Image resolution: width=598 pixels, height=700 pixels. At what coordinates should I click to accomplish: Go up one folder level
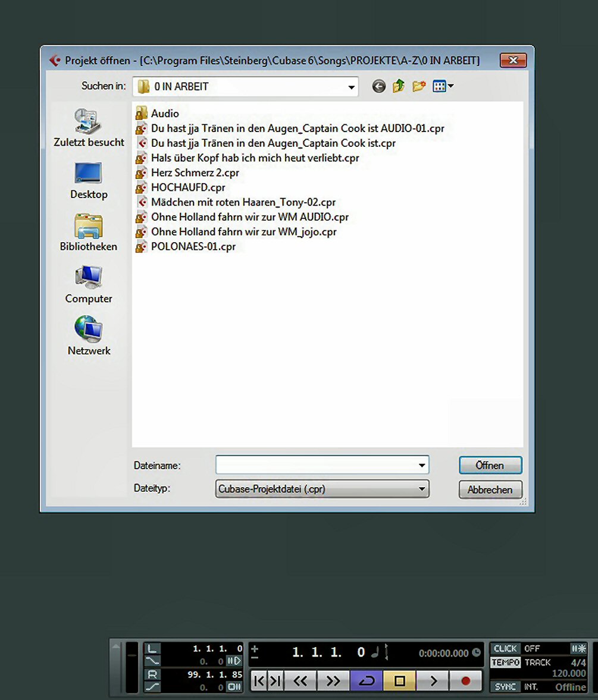click(399, 86)
